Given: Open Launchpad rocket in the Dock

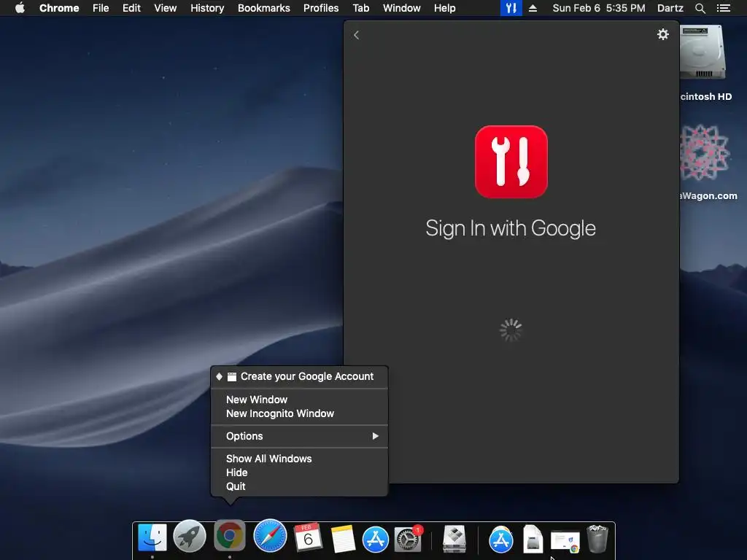Looking at the screenshot, I should click(x=190, y=537).
